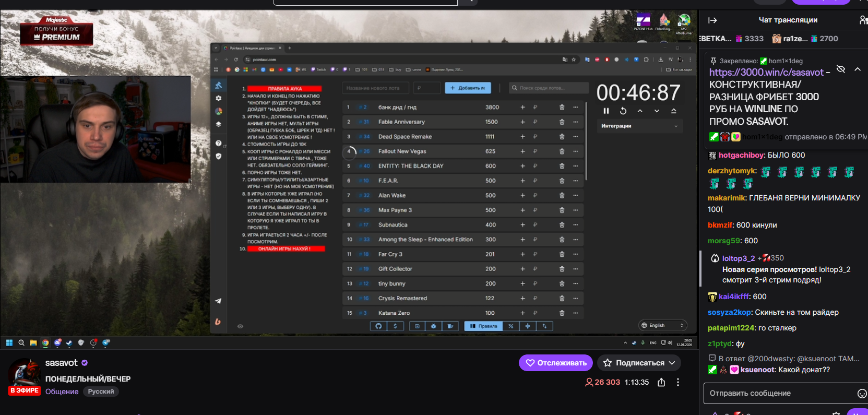Click the taskbar search icon in stream
The image size is (868, 415).
pos(21,343)
